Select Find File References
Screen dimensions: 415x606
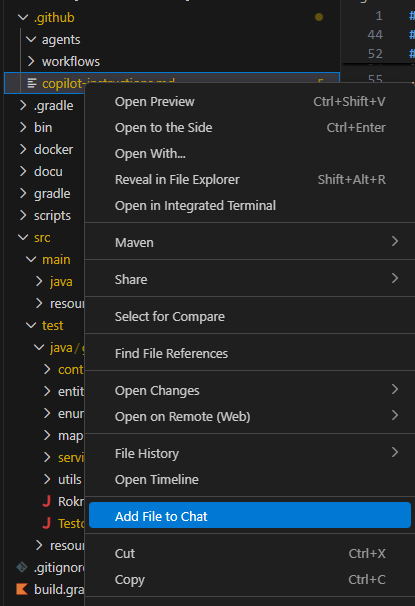pyautogui.click(x=250, y=353)
